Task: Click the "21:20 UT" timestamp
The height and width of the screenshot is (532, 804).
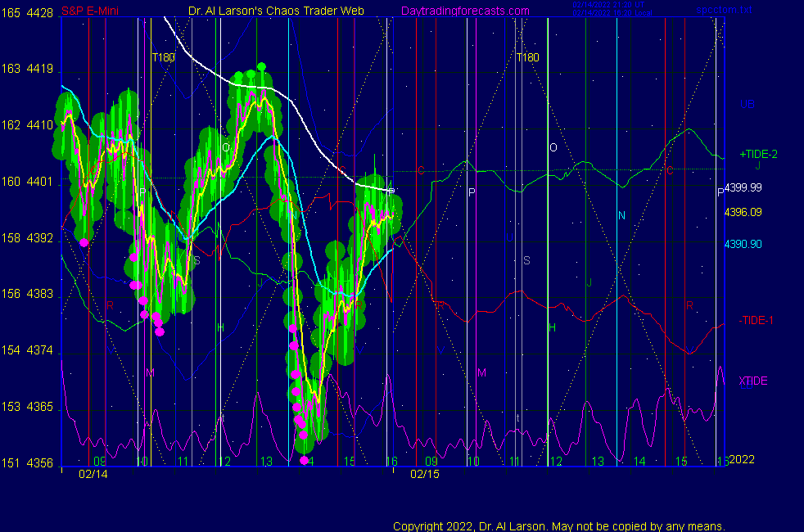Action: click(x=628, y=5)
